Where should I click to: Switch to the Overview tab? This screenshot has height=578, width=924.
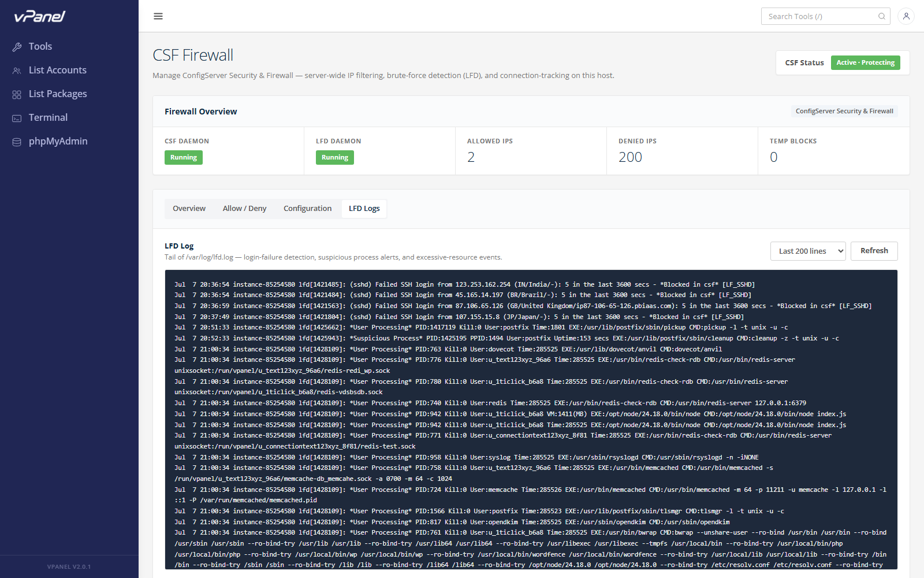189,209
